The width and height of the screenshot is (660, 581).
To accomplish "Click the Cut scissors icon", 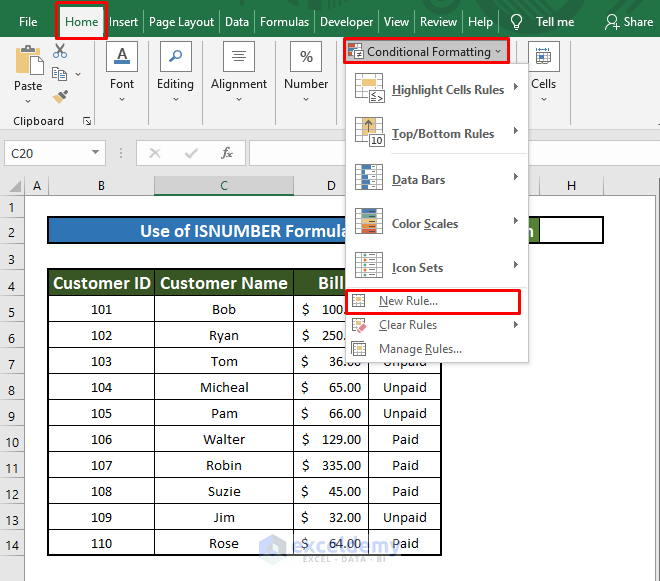I will (x=60, y=51).
